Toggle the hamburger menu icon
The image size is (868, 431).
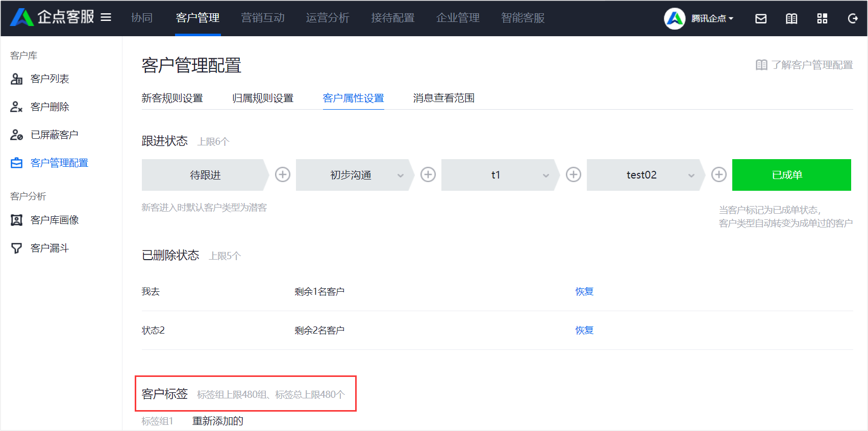106,18
